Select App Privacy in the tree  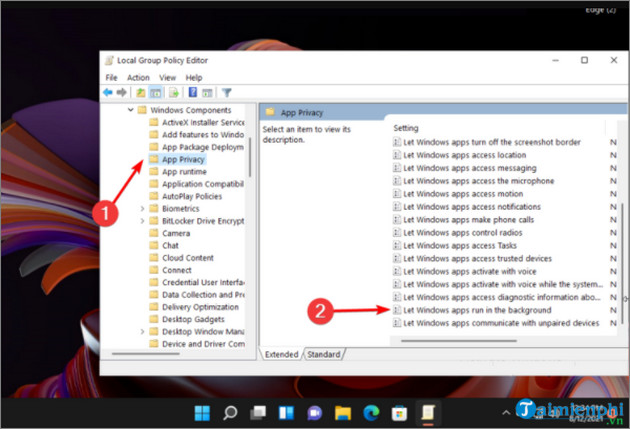[x=183, y=159]
